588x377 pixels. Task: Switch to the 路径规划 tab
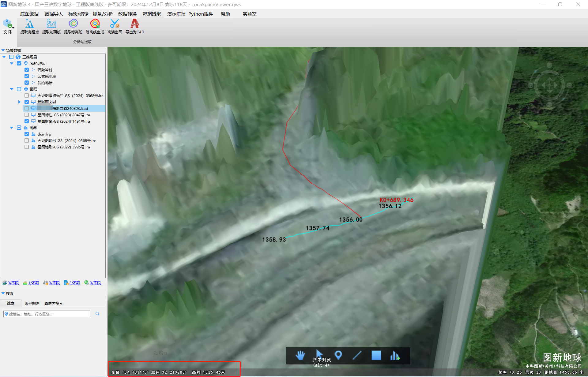pos(32,303)
